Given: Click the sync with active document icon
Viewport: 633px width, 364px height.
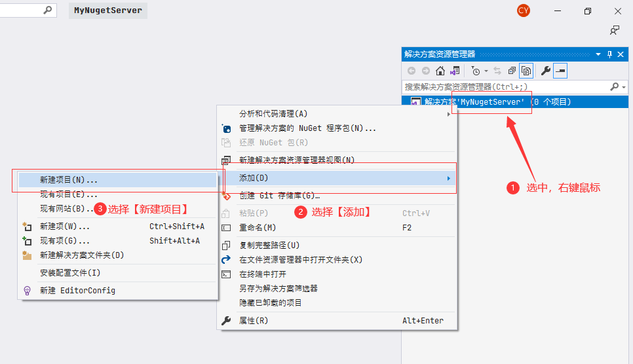Looking at the screenshot, I should point(497,71).
